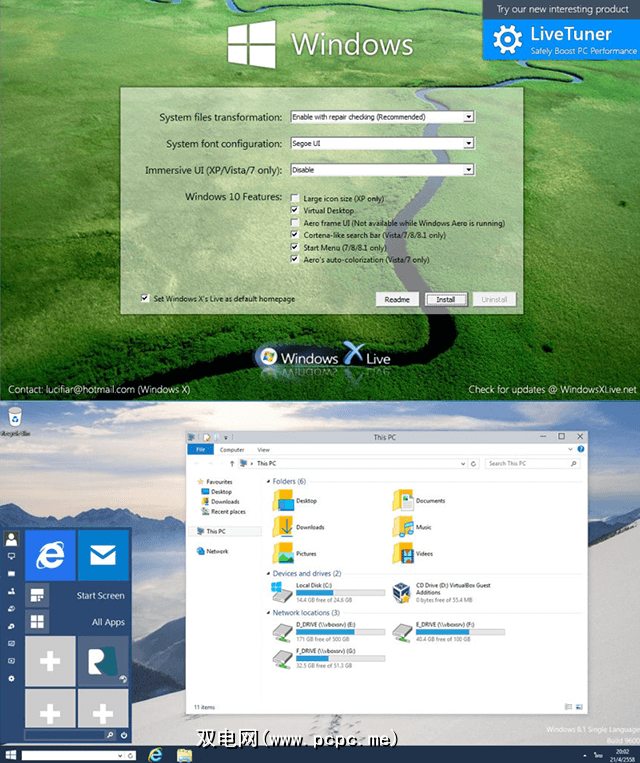Click the All Apps label in Start menu
This screenshot has width=640, height=763.
(x=108, y=622)
